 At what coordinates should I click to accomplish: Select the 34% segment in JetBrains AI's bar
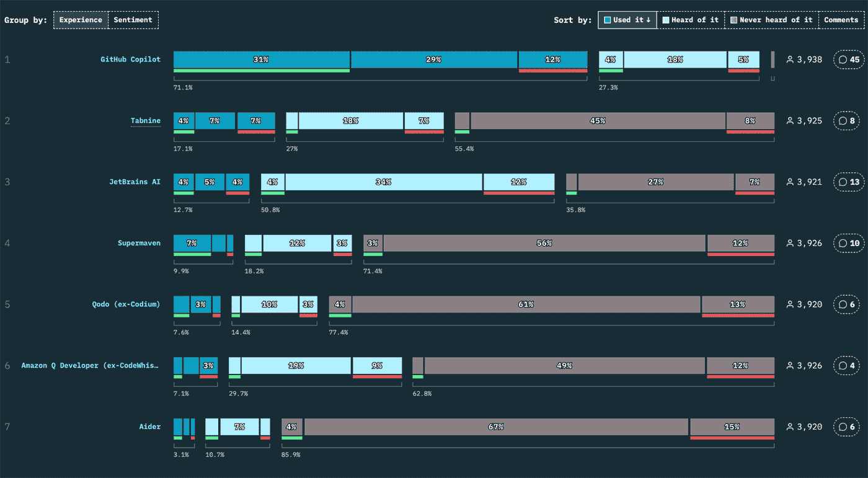[x=384, y=182]
